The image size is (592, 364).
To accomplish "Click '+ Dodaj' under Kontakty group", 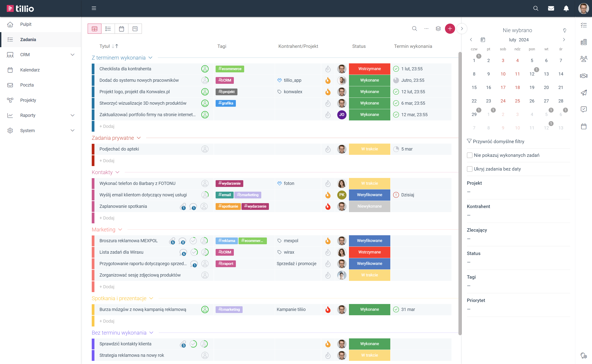I will click(x=107, y=218).
